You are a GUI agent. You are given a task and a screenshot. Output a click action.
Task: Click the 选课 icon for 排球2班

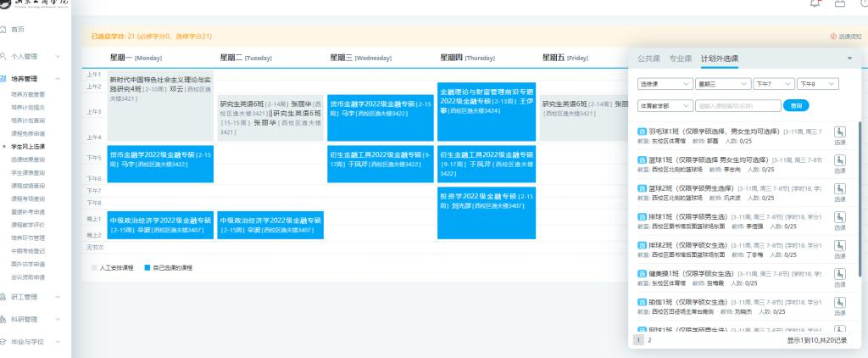click(840, 246)
